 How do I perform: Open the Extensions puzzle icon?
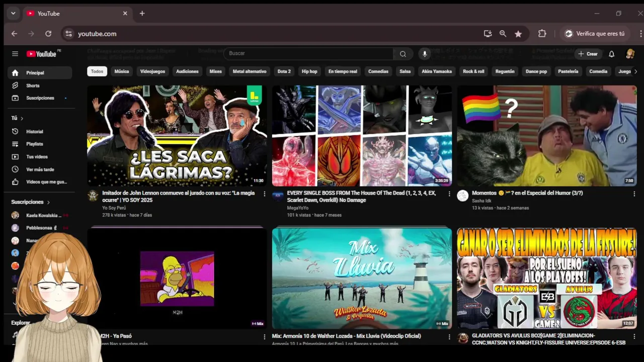542,34
